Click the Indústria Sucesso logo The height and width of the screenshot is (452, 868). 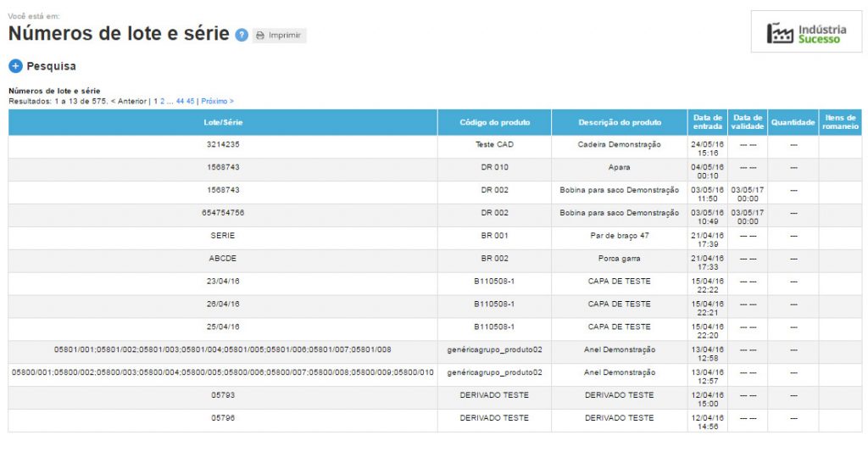(806, 32)
